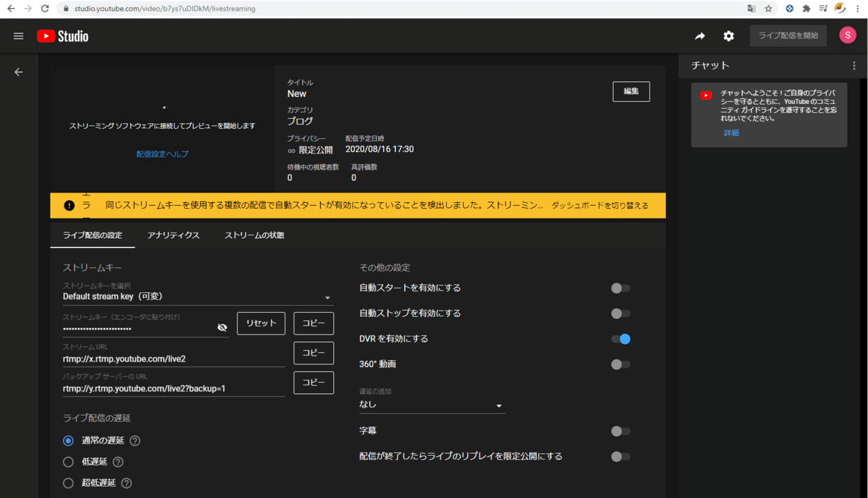868x498 pixels.
Task: Select 通常の遅延 radio button
Action: [68, 441]
